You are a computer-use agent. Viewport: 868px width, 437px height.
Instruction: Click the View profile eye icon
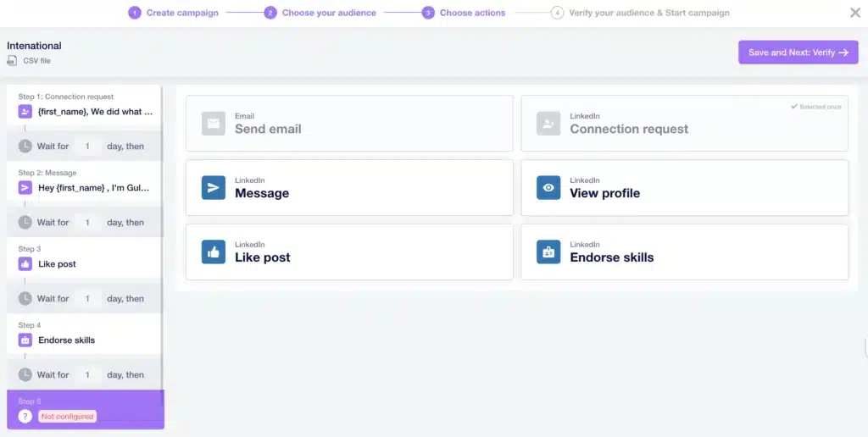[548, 187]
